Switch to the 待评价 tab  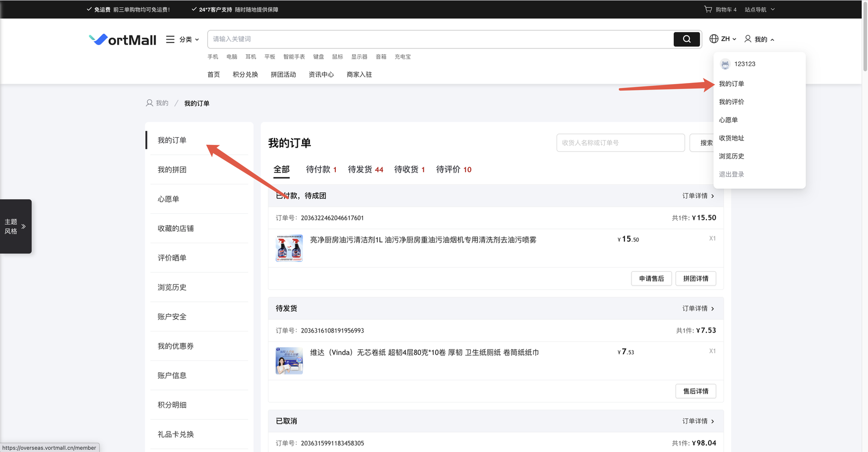454,169
